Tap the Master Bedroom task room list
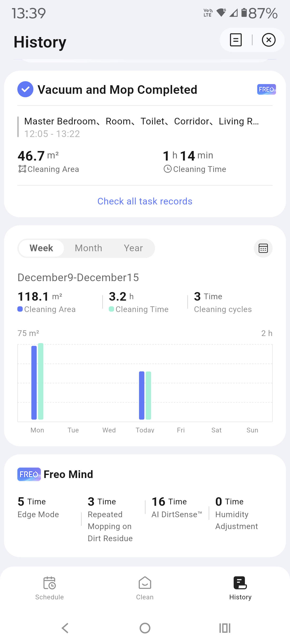Screen dimensions: 290x644 (x=141, y=121)
